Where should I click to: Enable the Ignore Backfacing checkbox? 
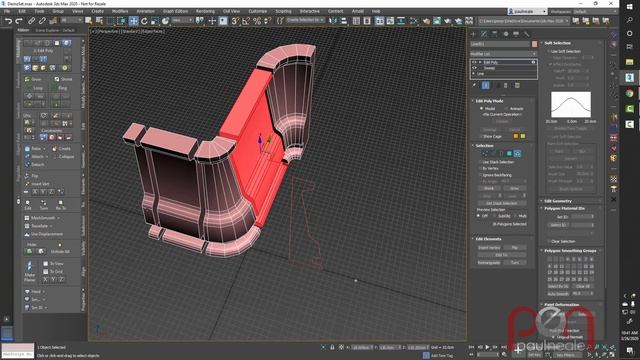click(480, 175)
